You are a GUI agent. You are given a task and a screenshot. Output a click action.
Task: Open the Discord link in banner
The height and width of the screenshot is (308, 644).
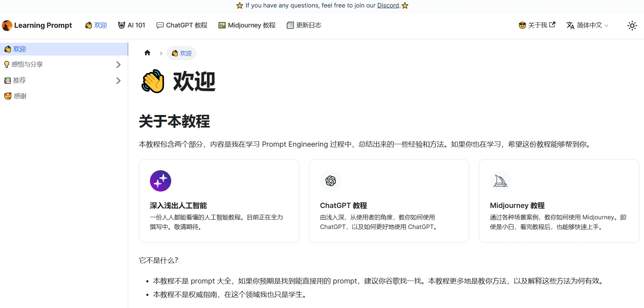(388, 5)
